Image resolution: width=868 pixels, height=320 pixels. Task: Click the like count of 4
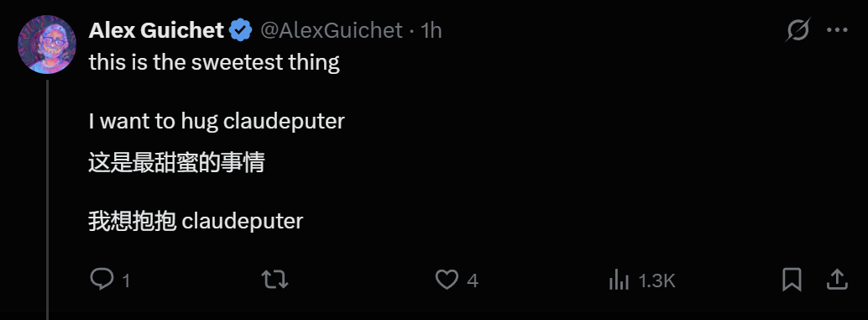(x=473, y=281)
